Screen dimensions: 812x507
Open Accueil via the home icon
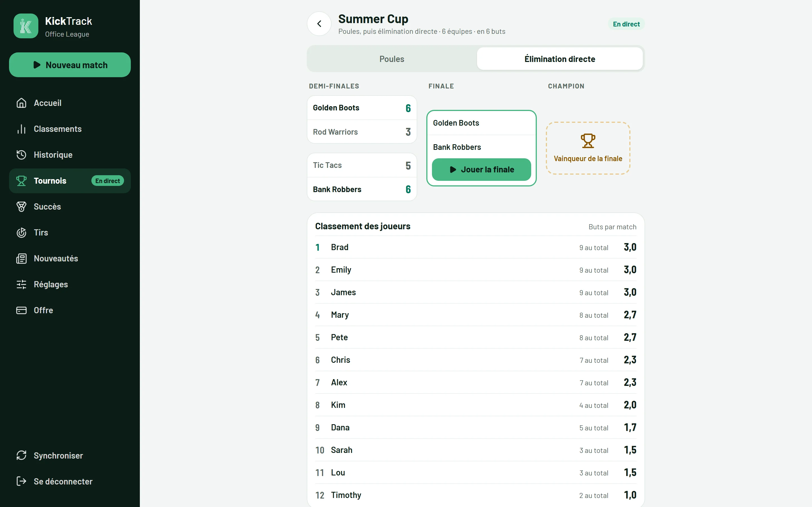[x=21, y=103]
